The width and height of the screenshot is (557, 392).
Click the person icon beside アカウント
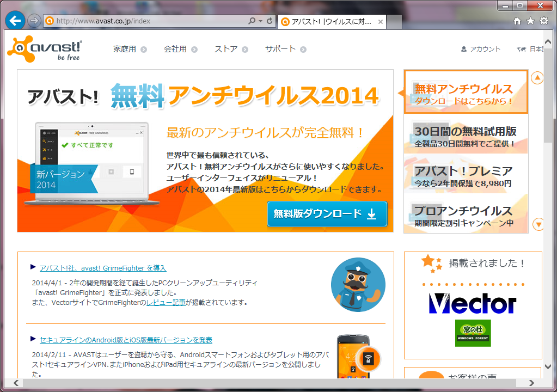pos(463,49)
